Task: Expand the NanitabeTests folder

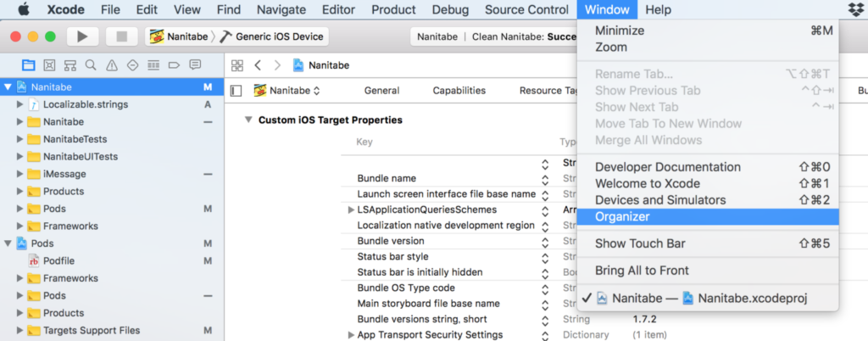Action: 20,139
